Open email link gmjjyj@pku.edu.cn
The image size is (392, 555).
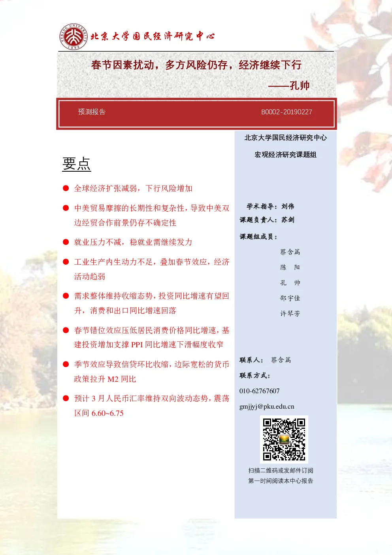[267, 407]
